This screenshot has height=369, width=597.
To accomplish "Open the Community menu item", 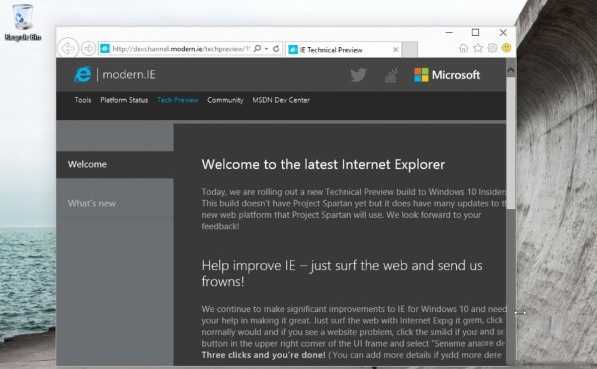I will [225, 100].
